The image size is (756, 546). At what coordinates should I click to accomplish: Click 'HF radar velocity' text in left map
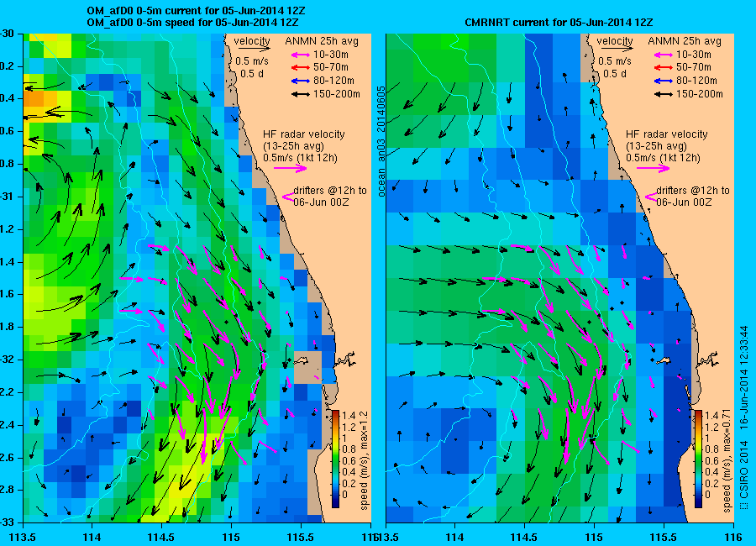click(304, 134)
